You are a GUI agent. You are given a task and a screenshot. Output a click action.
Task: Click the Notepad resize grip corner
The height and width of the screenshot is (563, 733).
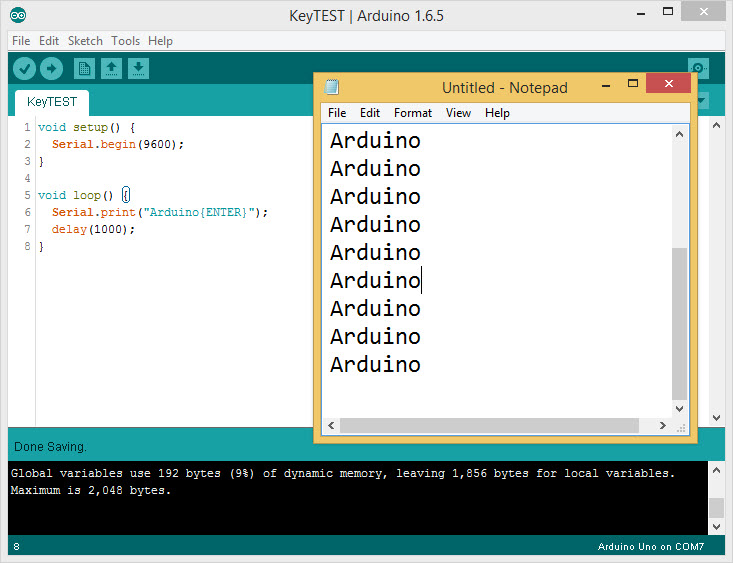681,427
